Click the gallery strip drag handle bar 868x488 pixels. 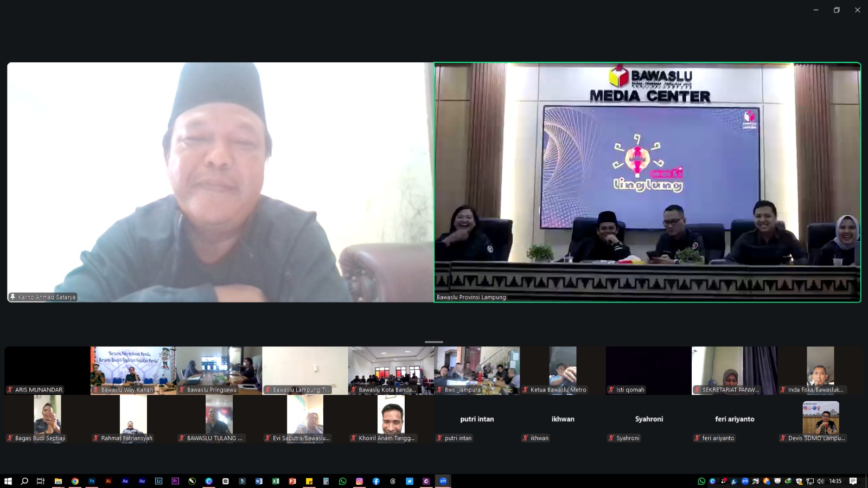tap(434, 342)
